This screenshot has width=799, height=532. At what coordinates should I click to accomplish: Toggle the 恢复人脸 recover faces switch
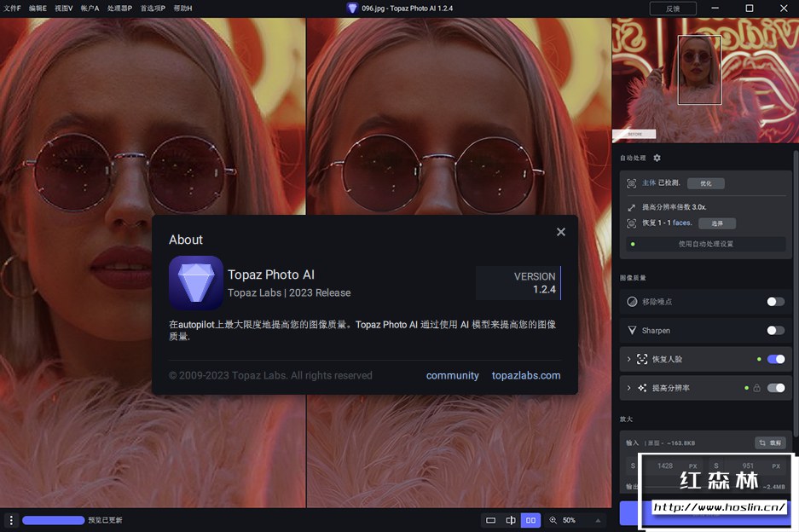776,359
